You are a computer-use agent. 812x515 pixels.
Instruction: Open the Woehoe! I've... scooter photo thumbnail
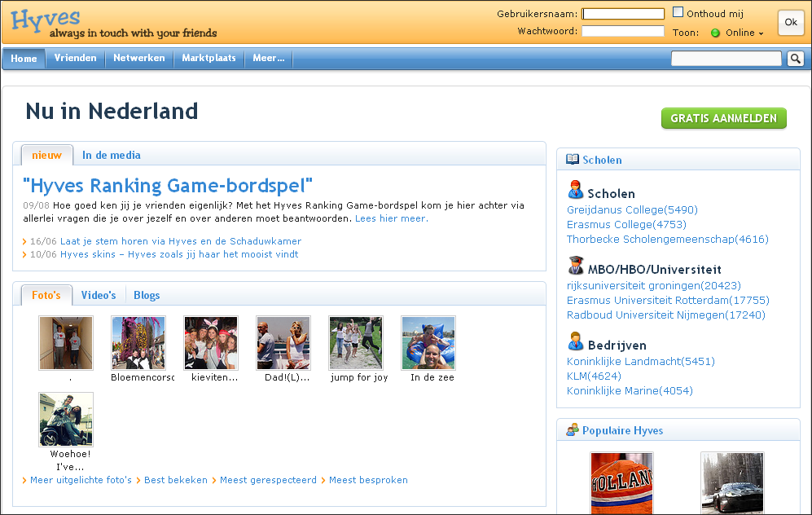[66, 419]
